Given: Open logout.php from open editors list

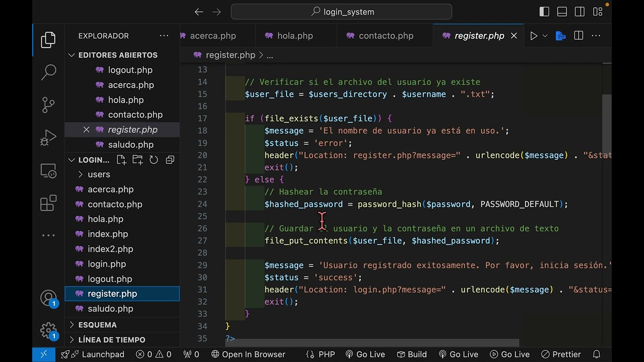Looking at the screenshot, I should [x=122, y=70].
